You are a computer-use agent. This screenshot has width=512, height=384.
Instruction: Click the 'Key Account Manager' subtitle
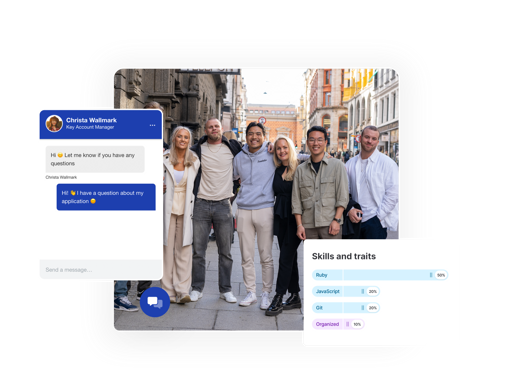tap(90, 127)
